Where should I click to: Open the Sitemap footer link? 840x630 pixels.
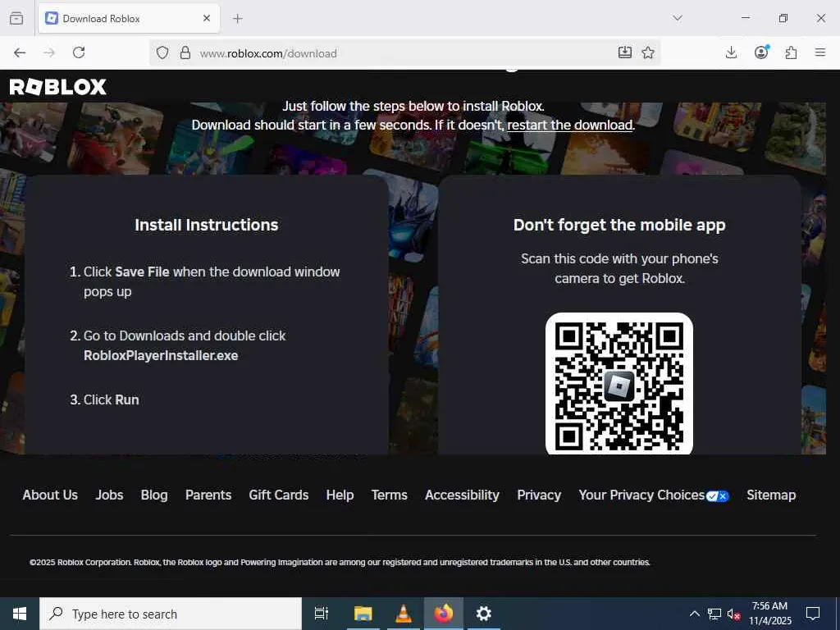(x=771, y=495)
